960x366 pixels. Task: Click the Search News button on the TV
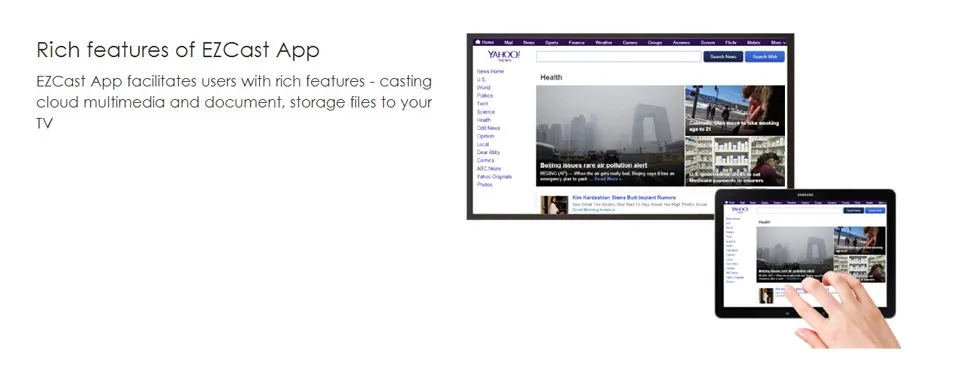pos(723,56)
